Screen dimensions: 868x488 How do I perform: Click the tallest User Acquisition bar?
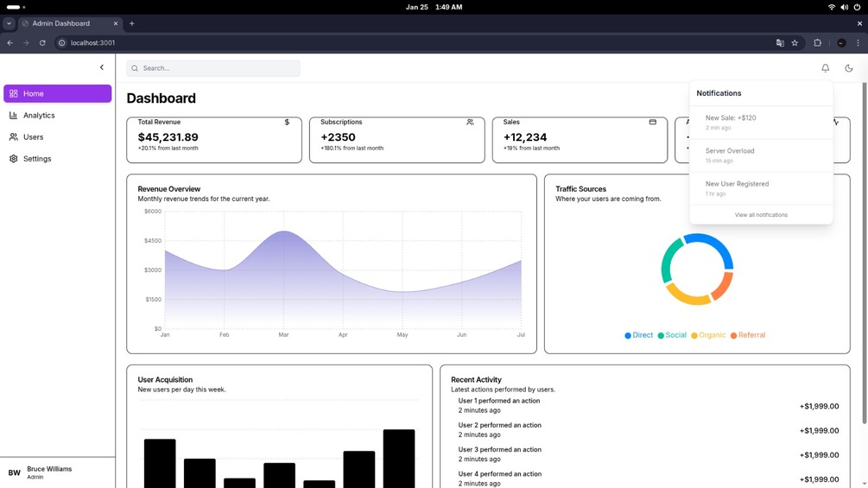pos(398,459)
